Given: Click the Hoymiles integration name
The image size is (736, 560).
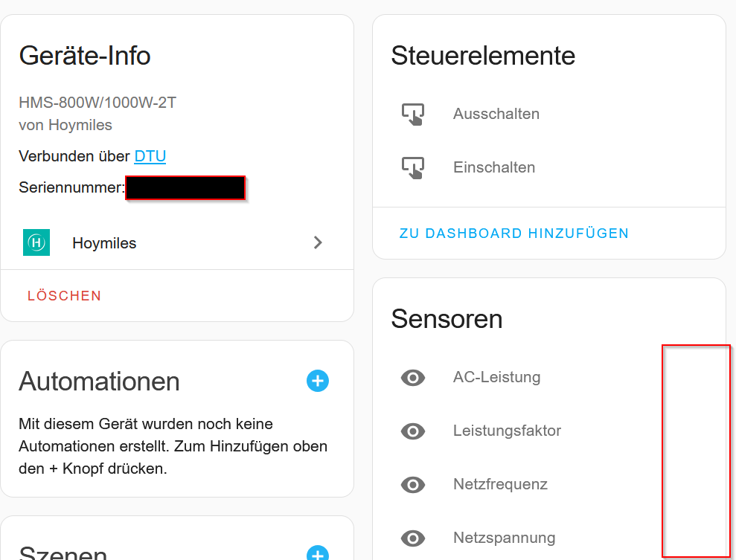Looking at the screenshot, I should coord(104,243).
